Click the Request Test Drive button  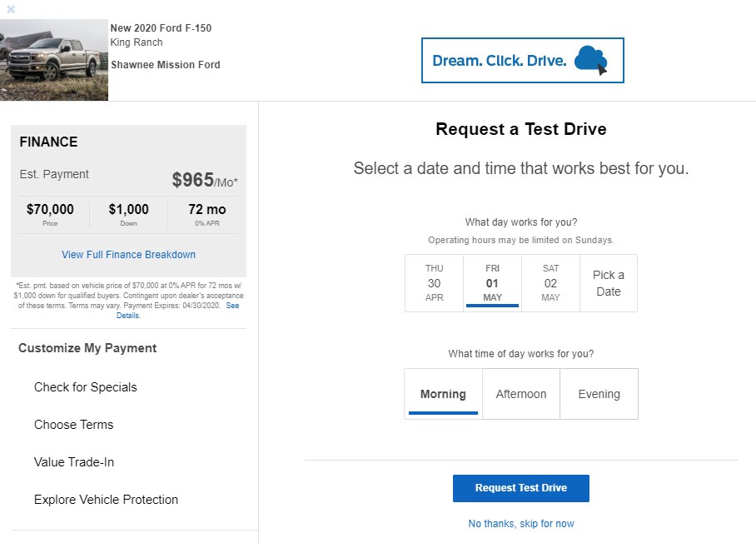[520, 488]
